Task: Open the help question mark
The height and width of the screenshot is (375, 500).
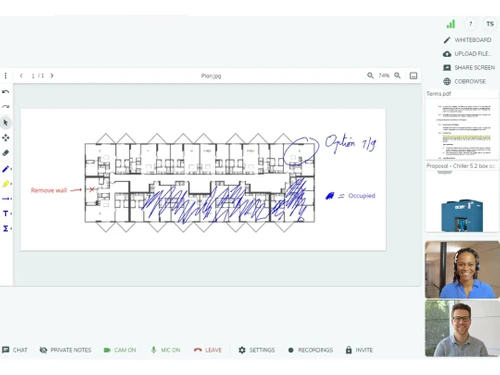Action: pyautogui.click(x=471, y=24)
